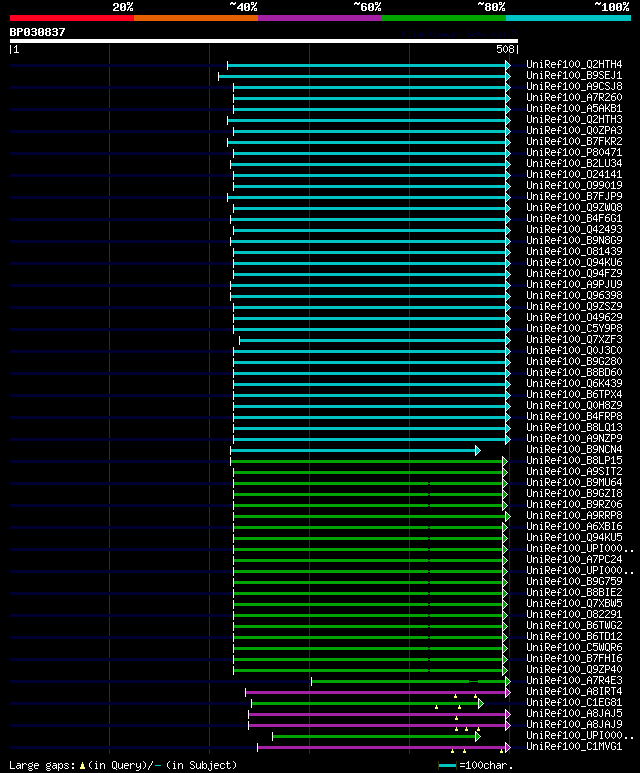Select UniRef100_Q9ZP40 label
640x773 pixels.
pyautogui.click(x=574, y=669)
